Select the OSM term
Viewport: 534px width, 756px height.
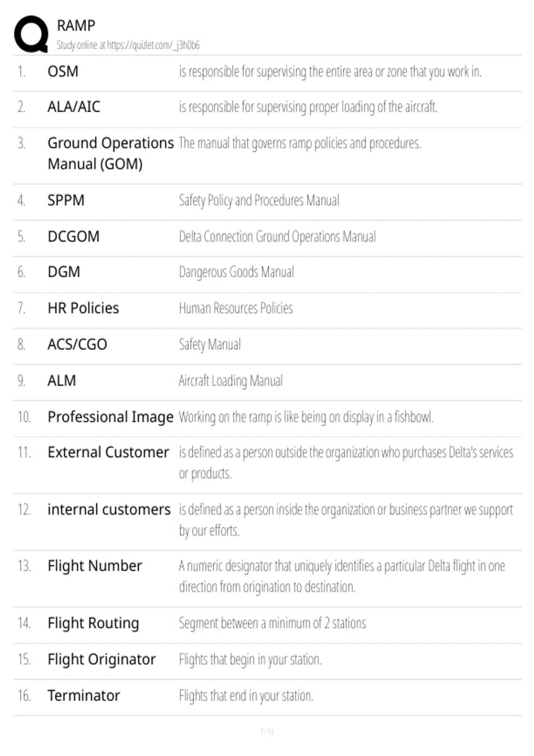[63, 71]
